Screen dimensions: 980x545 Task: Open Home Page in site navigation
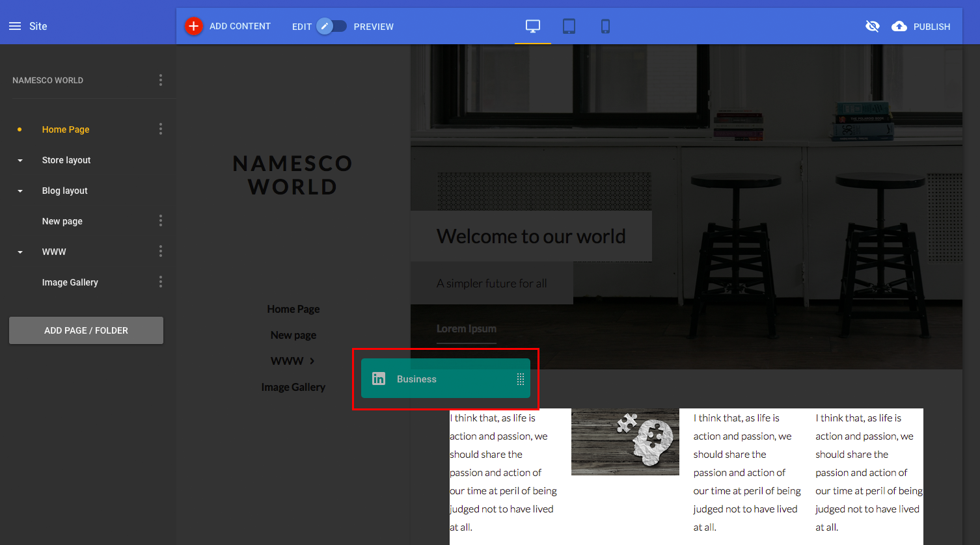click(x=293, y=309)
